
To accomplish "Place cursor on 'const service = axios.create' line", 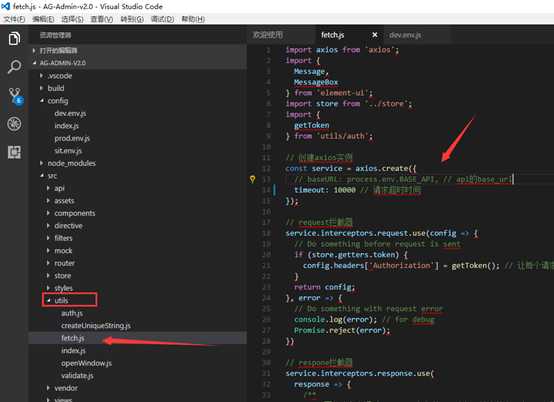I will [351, 169].
